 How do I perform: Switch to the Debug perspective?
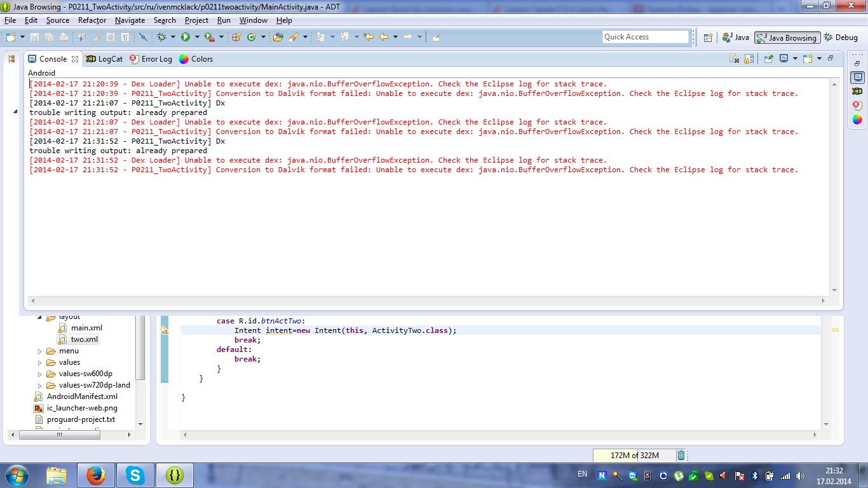[x=841, y=37]
